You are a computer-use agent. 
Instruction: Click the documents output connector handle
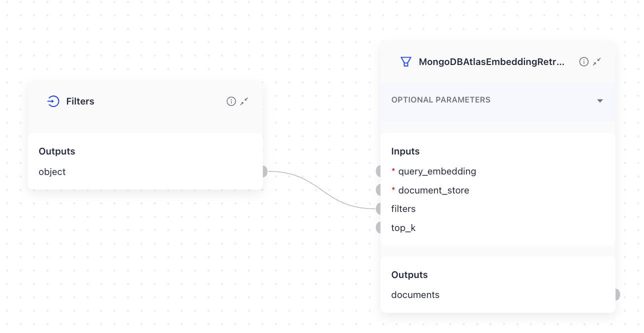point(617,294)
